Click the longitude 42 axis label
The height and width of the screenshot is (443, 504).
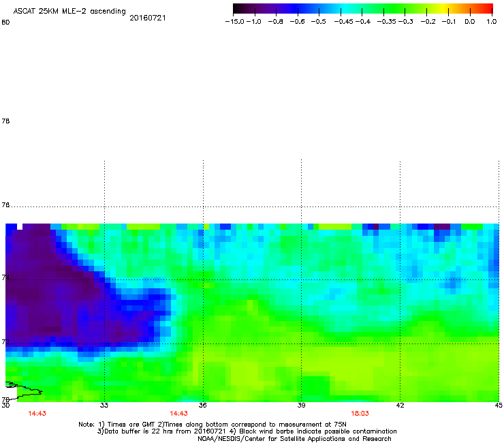click(400, 406)
